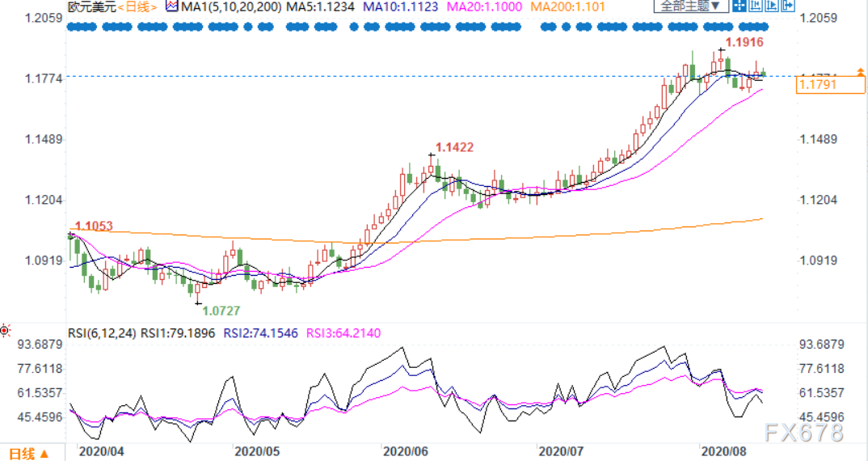
Task: Click the orange 1.1791 current price tag
Action: pos(830,85)
